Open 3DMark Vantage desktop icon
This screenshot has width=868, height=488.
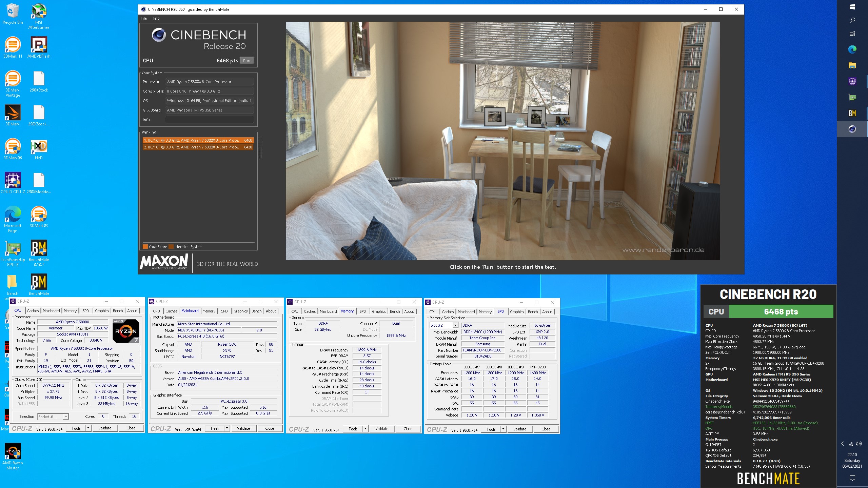click(x=13, y=84)
